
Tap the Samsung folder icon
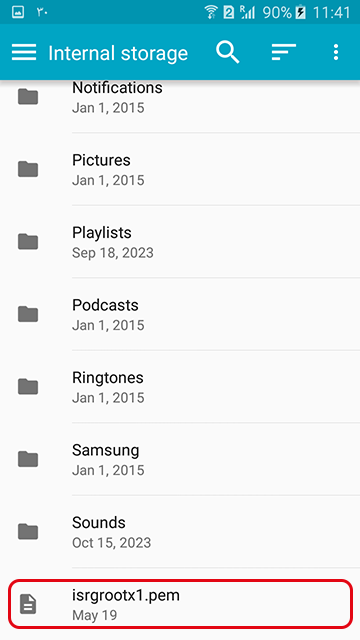(28, 459)
